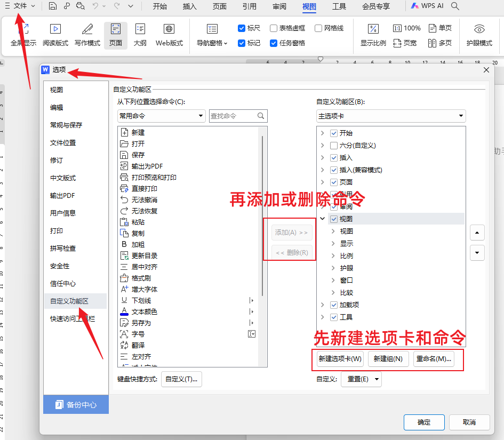Image resolution: width=504 pixels, height=440 pixels.
Task: Choose Single page (单页) view
Action: [441, 28]
